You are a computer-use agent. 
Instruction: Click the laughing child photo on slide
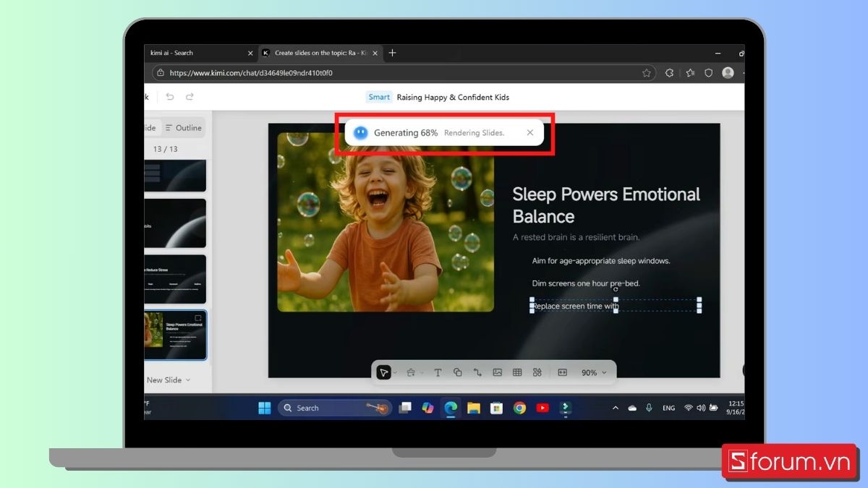tap(386, 222)
